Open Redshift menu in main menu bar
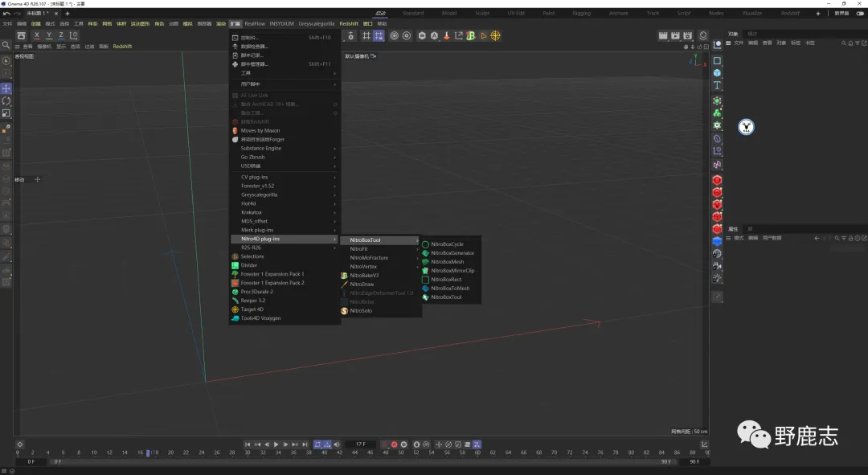 tap(349, 24)
